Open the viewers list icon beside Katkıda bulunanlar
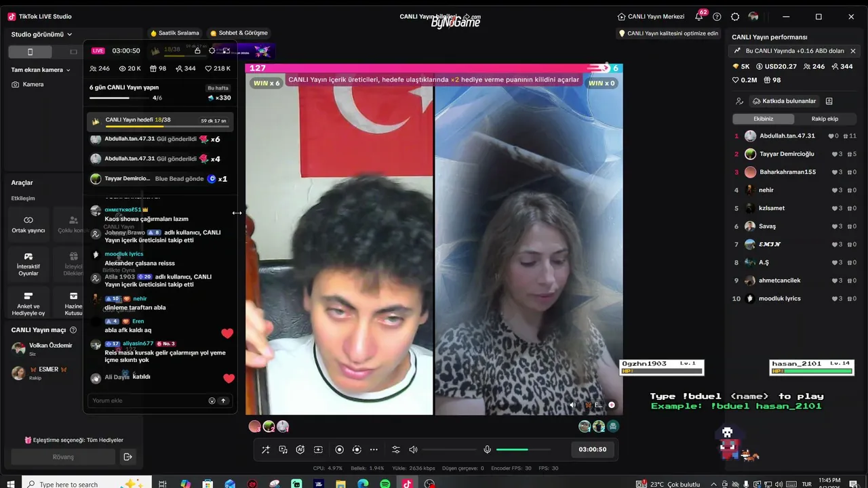 739,101
